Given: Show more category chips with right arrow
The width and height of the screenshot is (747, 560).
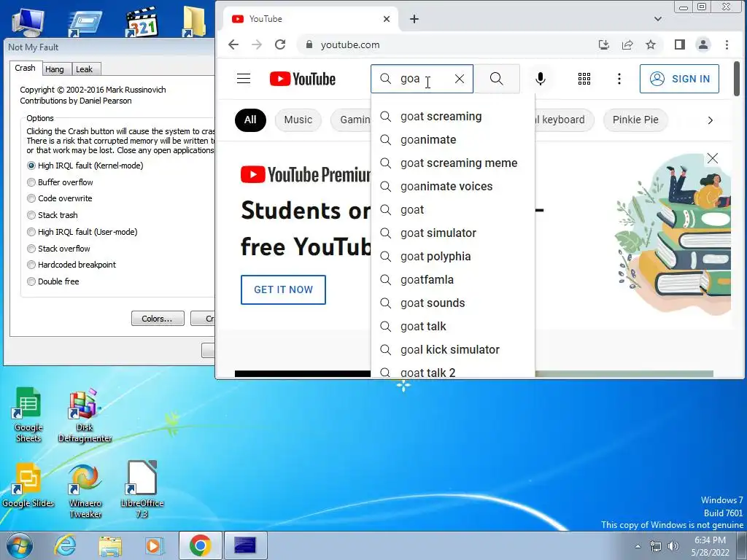Looking at the screenshot, I should (x=710, y=120).
